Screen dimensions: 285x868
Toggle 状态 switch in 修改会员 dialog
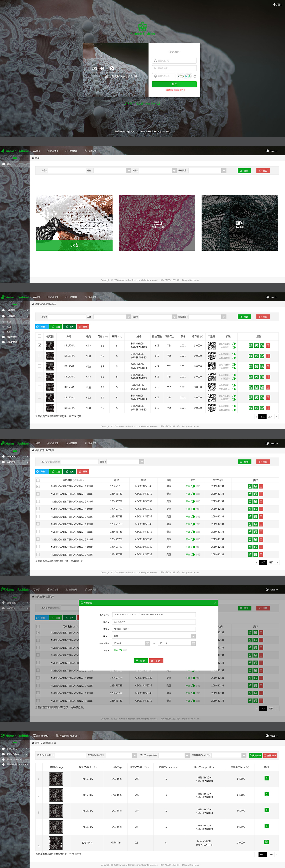coord(121,650)
